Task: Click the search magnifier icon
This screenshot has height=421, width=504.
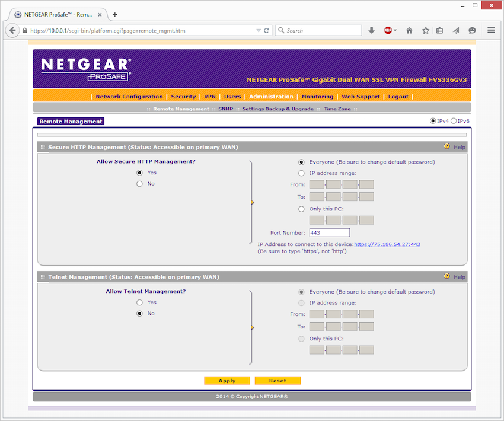Action: 281,30
